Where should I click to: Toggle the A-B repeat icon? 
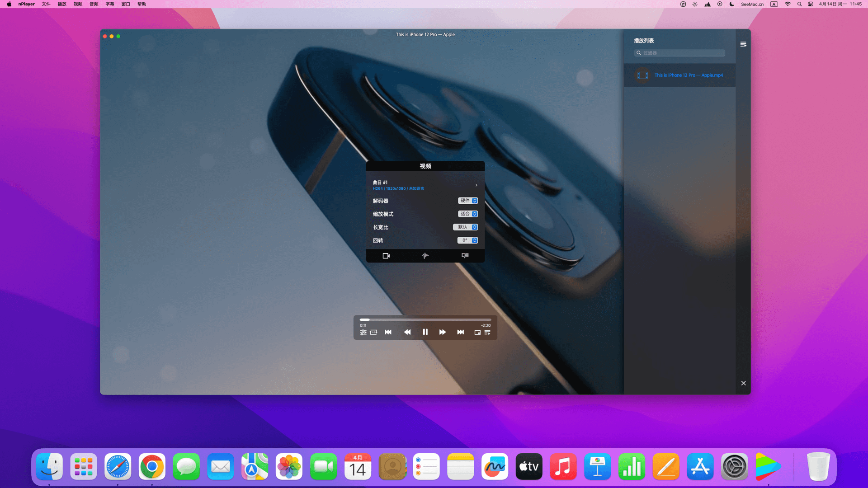click(x=373, y=333)
